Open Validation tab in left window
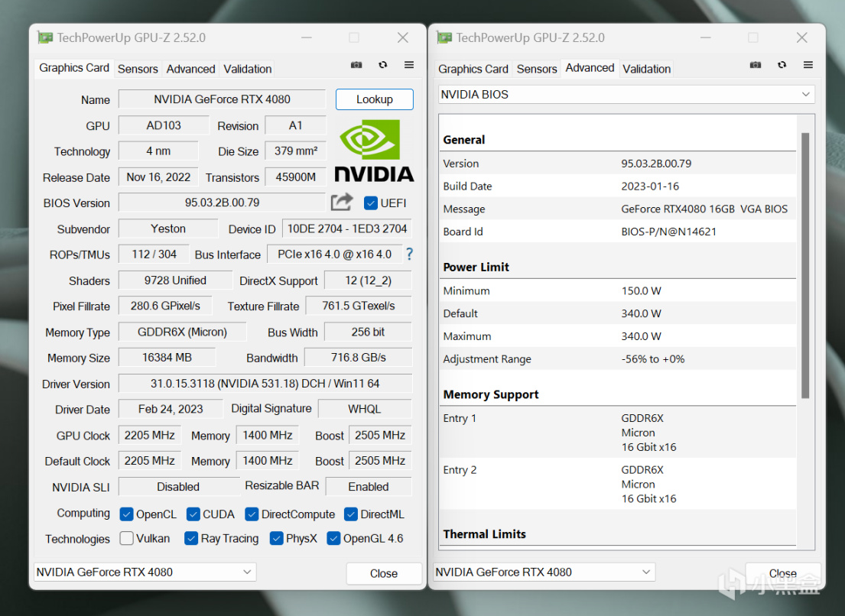845x616 pixels. pos(247,69)
